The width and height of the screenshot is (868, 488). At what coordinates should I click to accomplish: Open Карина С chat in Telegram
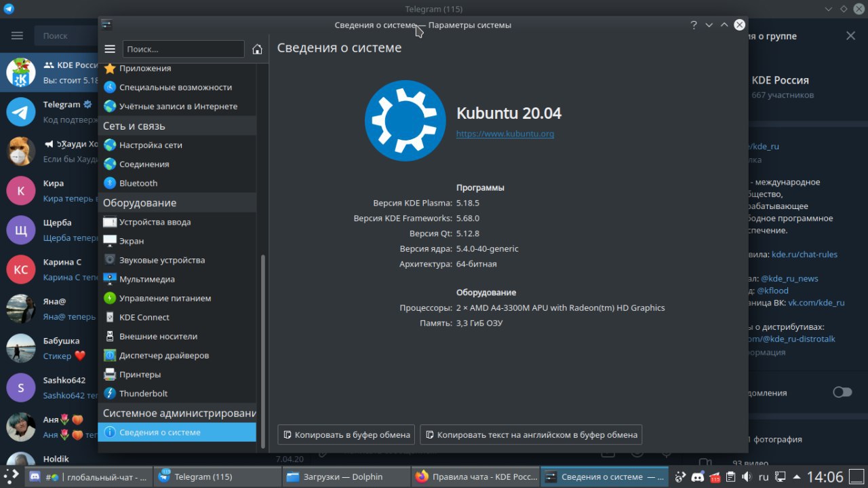[49, 269]
